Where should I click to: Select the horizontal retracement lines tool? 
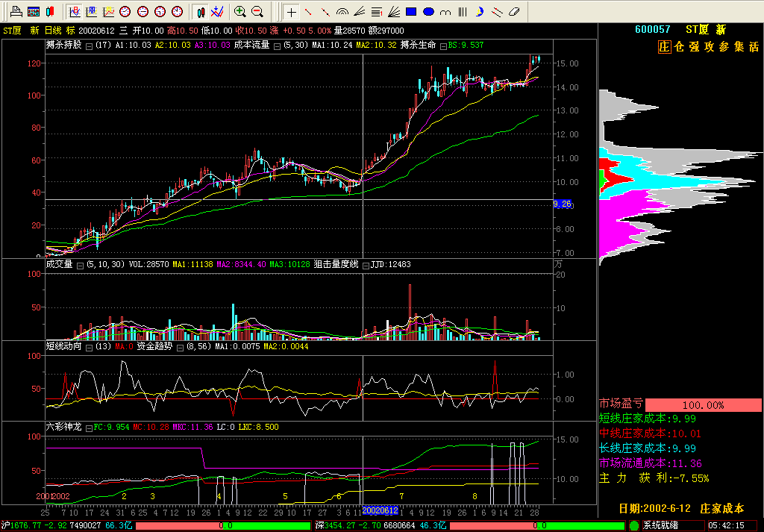(x=377, y=12)
